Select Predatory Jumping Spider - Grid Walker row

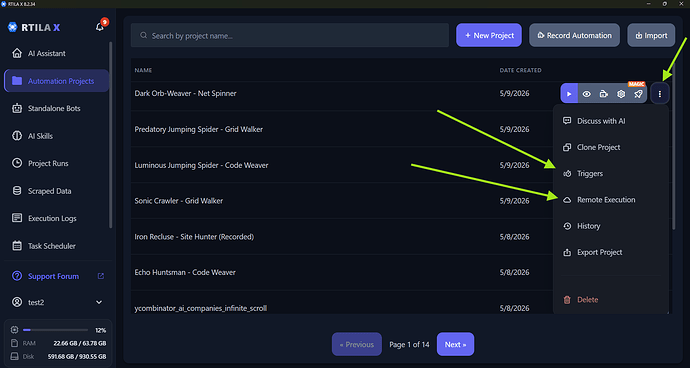click(x=198, y=129)
